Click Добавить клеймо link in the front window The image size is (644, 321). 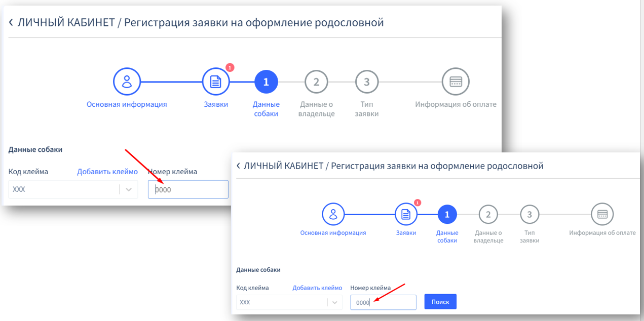click(317, 288)
